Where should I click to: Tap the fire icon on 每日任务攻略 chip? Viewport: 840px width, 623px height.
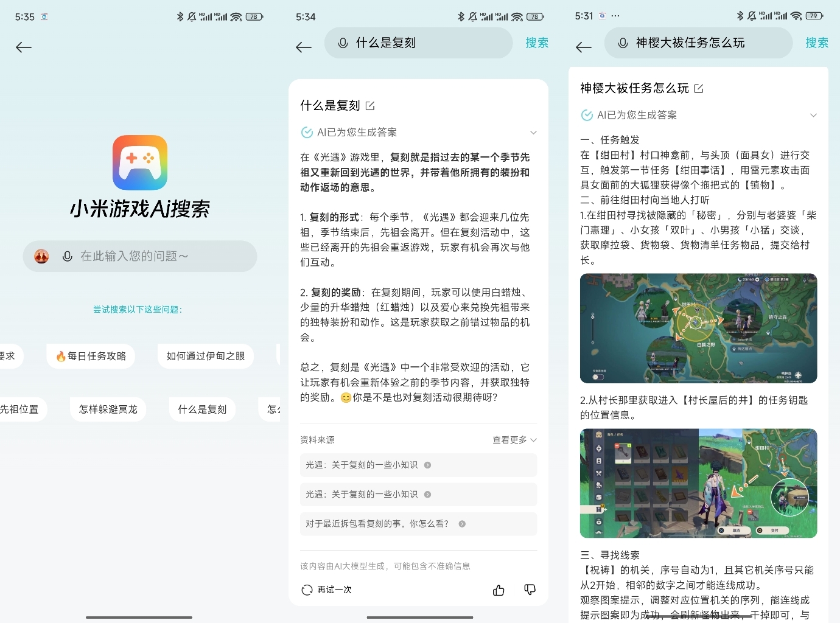point(61,357)
